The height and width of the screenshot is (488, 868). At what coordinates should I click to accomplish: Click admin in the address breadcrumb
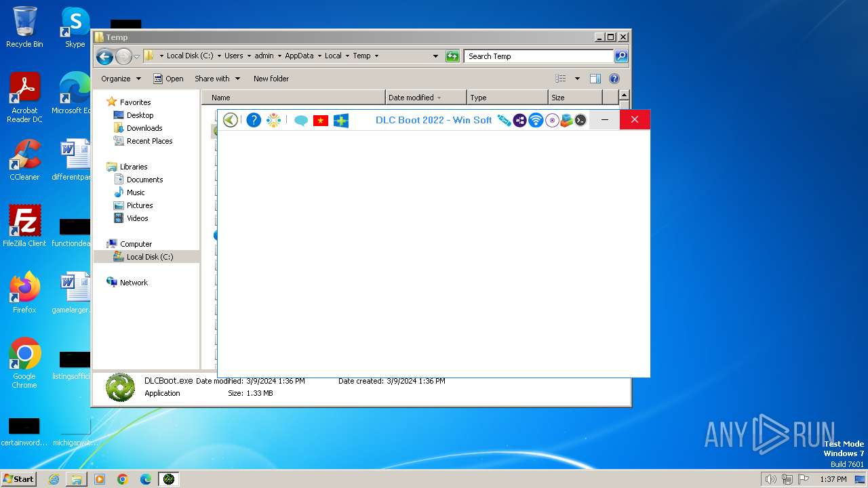tap(264, 56)
